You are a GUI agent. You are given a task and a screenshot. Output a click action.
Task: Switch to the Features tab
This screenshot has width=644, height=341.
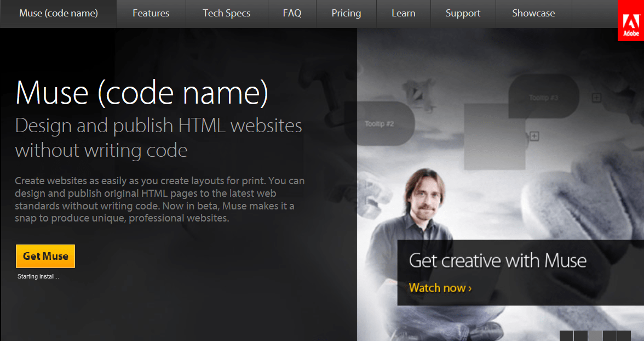tap(151, 13)
